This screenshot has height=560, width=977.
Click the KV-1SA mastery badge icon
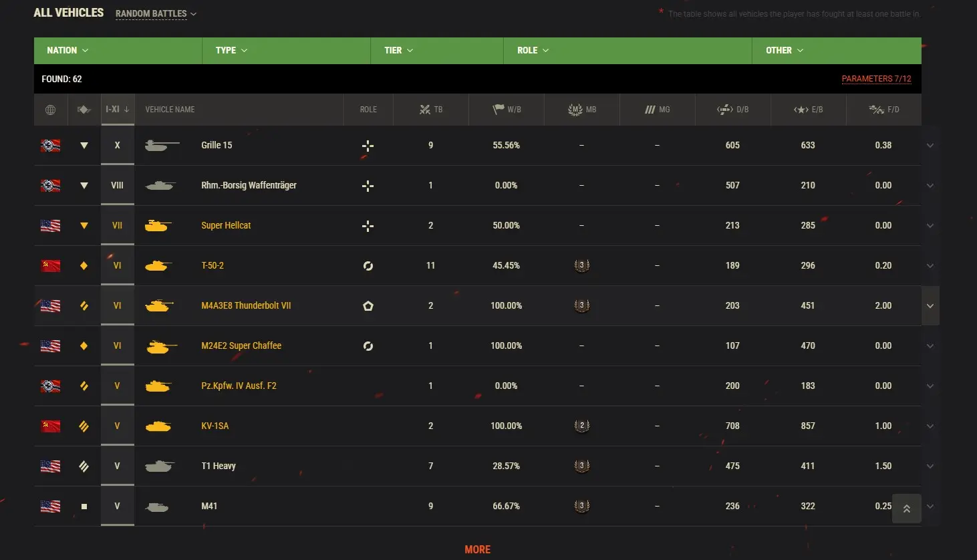tap(581, 426)
